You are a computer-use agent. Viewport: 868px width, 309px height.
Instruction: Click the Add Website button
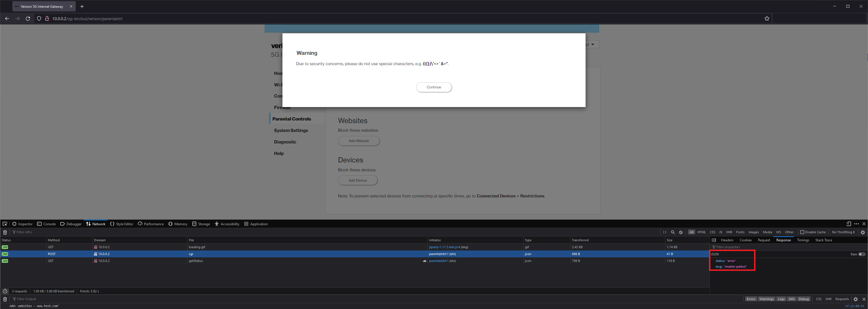coord(359,141)
